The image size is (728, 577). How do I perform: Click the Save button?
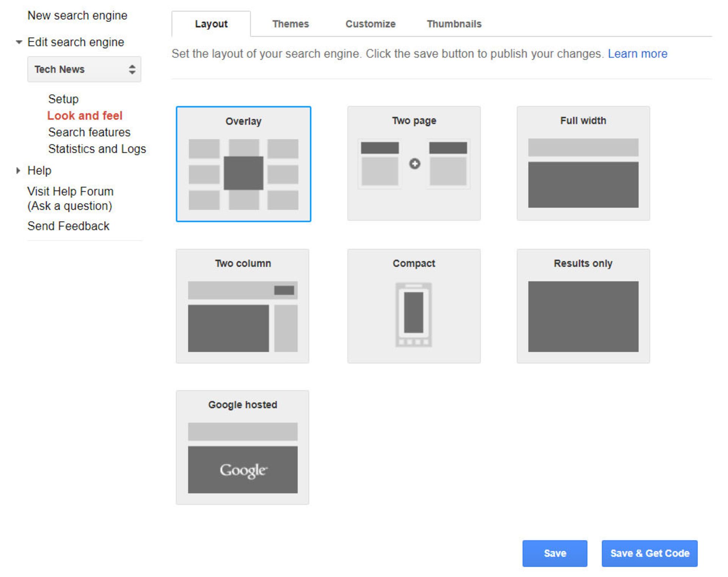554,553
